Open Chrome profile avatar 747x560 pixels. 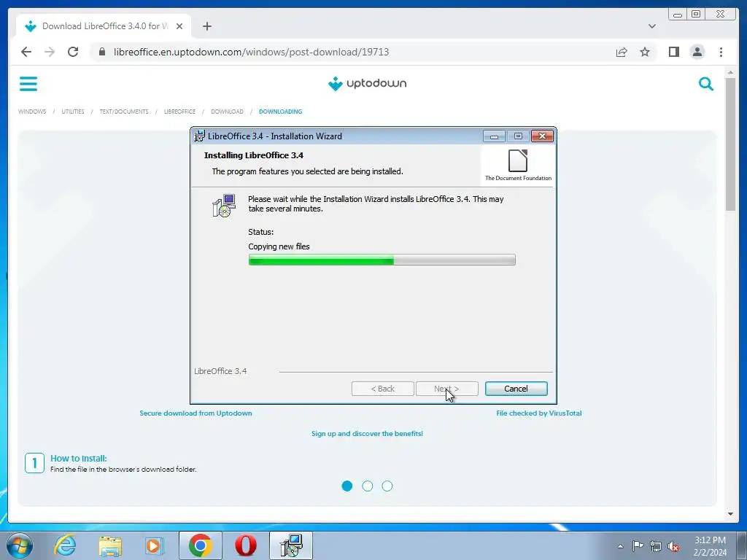(x=697, y=52)
